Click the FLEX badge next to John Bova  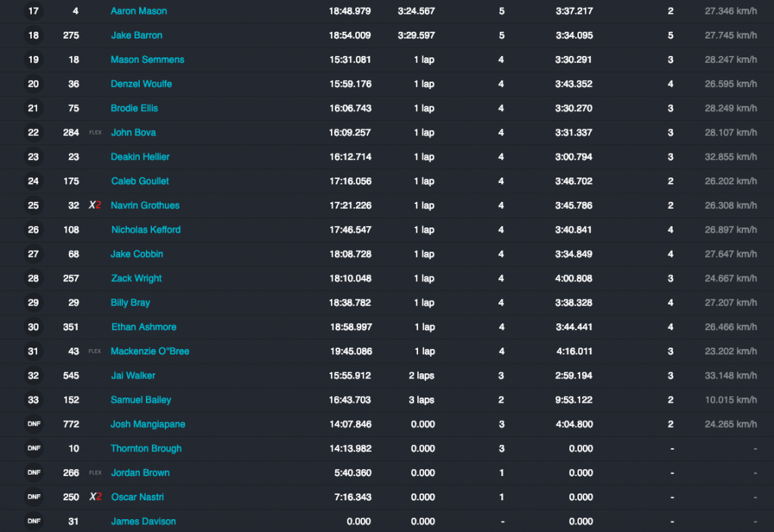(95, 133)
